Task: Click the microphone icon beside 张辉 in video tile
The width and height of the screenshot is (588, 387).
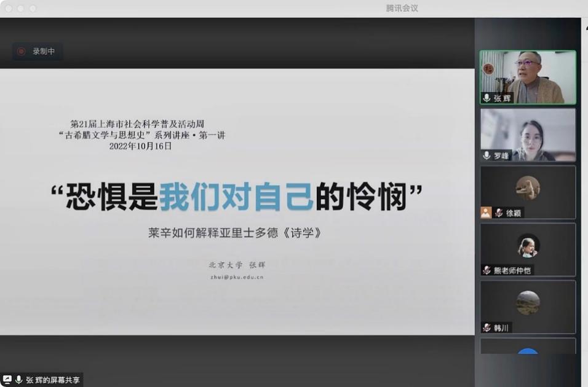Action: pos(487,98)
